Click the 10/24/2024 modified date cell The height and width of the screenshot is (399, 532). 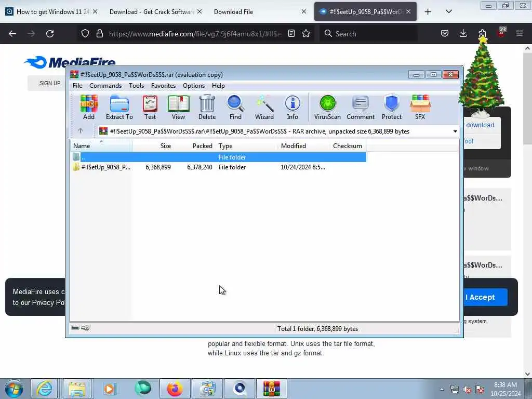tap(303, 167)
